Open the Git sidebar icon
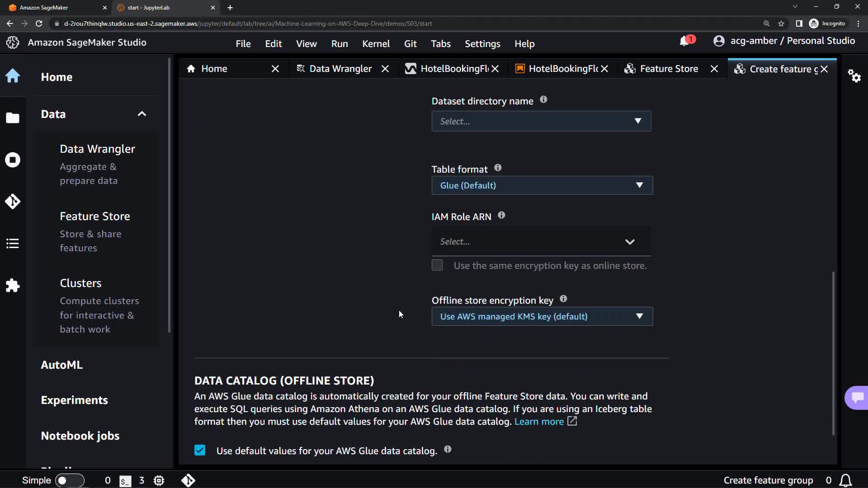Viewport: 868px width, 488px height. coord(13,202)
